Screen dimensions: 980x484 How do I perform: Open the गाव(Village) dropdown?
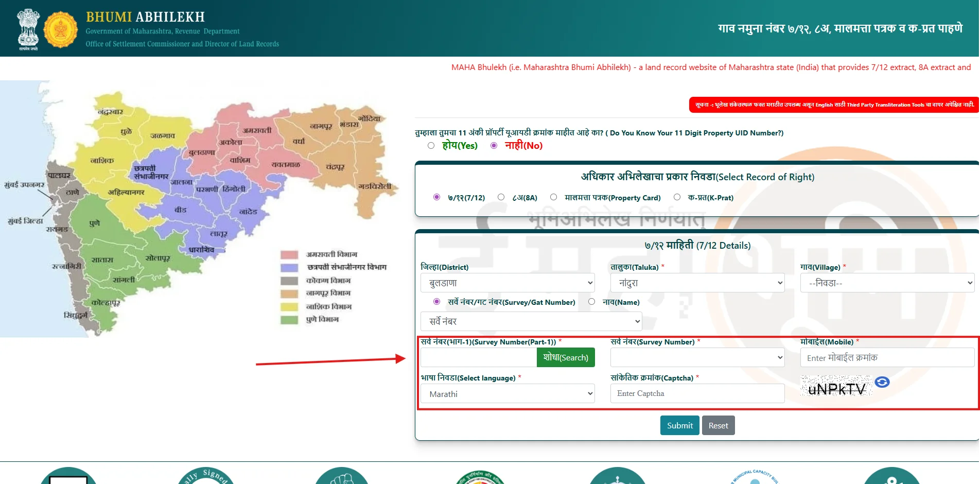point(886,283)
